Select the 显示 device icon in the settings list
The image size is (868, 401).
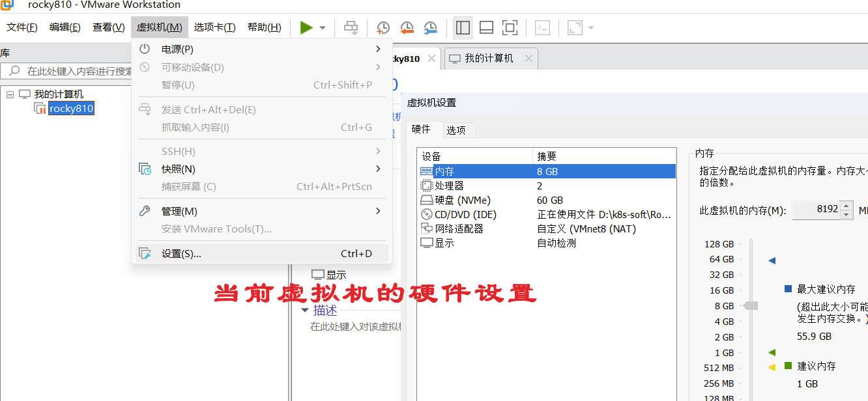coord(427,243)
